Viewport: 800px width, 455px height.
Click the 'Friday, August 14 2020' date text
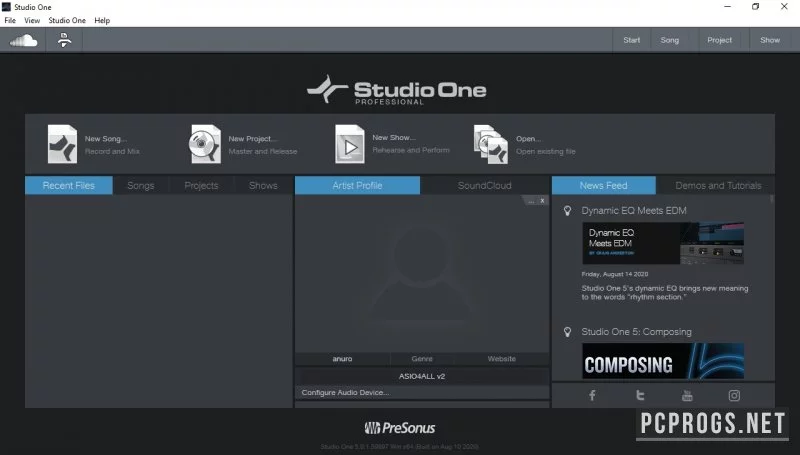[x=615, y=274]
